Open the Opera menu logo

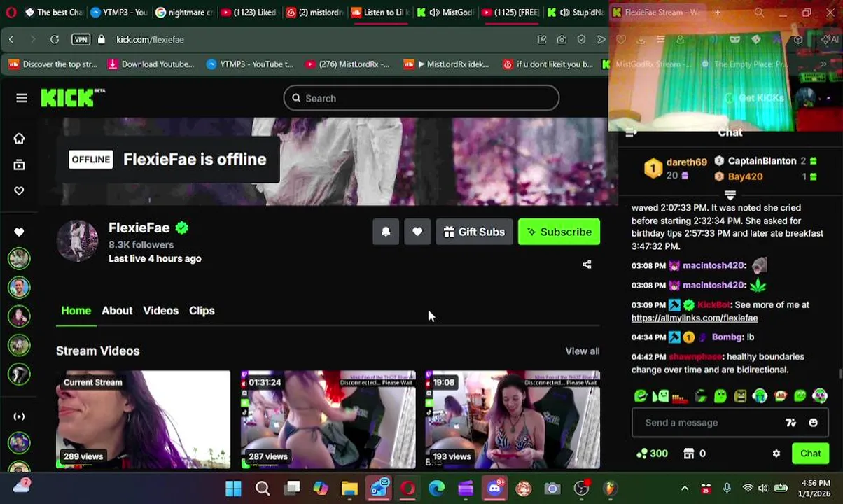coord(11,13)
